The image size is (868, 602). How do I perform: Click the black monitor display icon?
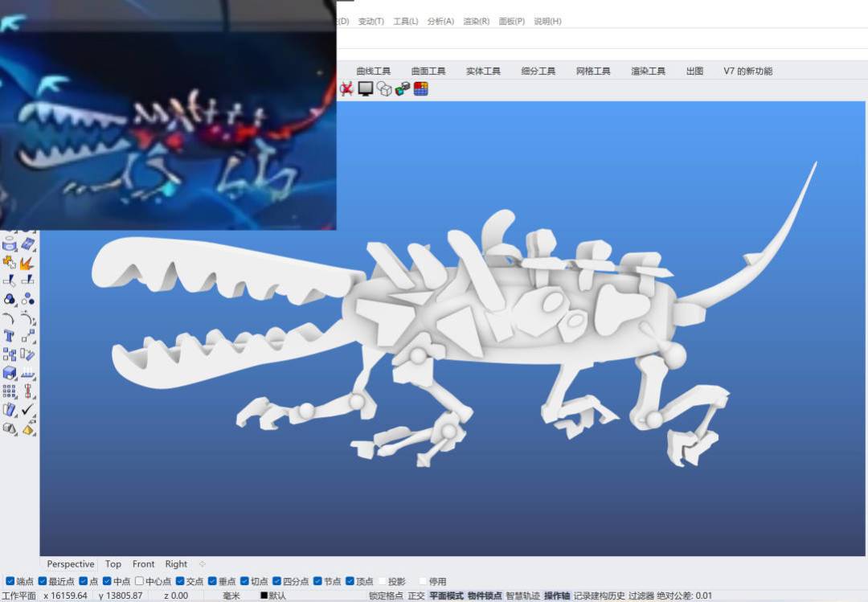(x=366, y=88)
